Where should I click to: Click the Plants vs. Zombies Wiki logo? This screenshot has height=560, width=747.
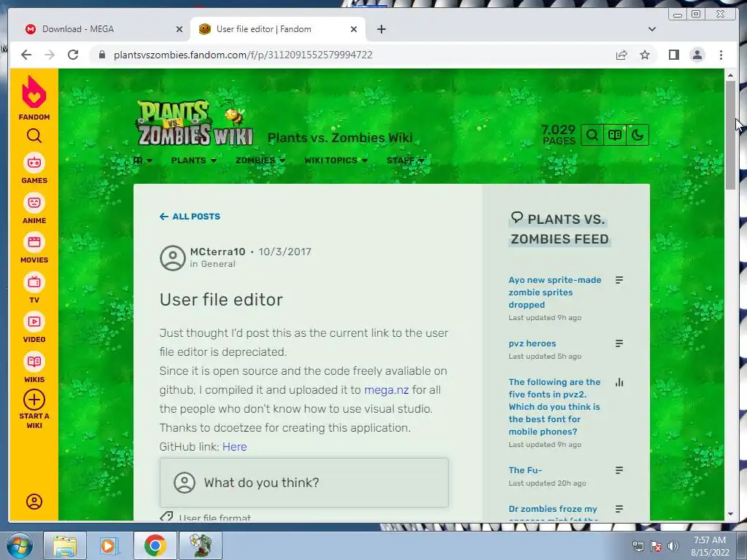point(194,122)
